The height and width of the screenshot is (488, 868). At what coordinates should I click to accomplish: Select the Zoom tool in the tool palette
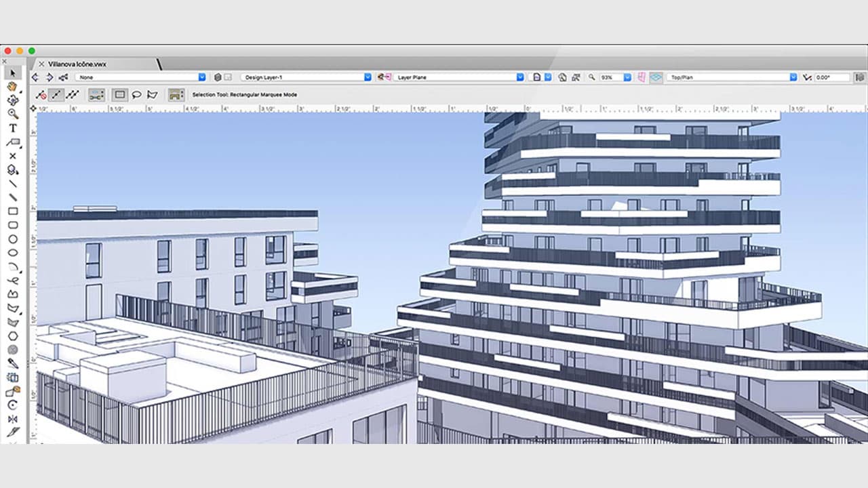(x=12, y=114)
